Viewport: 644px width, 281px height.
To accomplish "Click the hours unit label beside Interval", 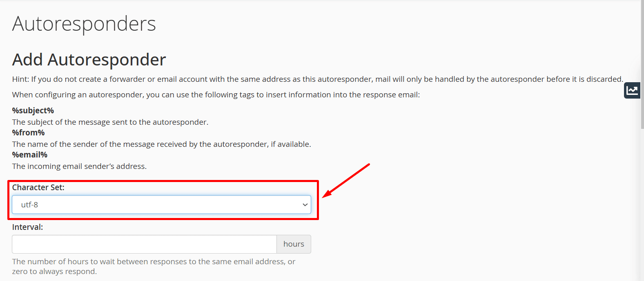I will pos(294,244).
